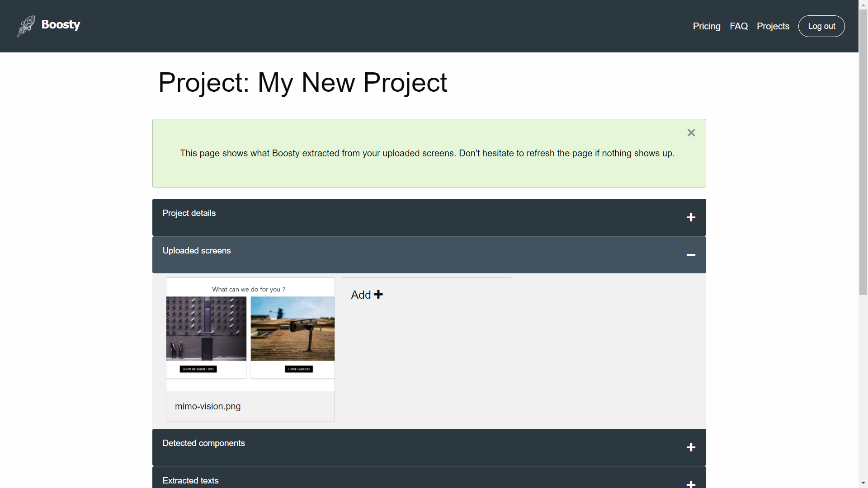Viewport: 868px width, 488px height.
Task: Open the Pricing page
Action: tap(706, 26)
